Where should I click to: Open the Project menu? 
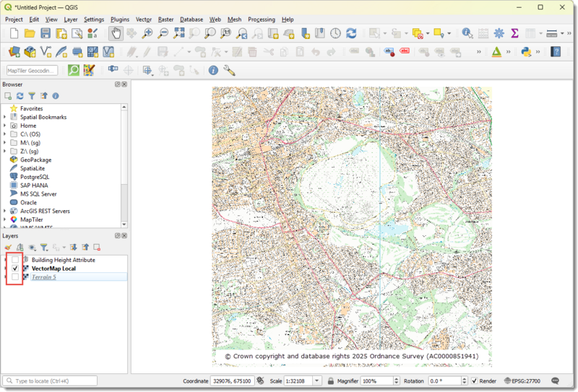pos(14,19)
